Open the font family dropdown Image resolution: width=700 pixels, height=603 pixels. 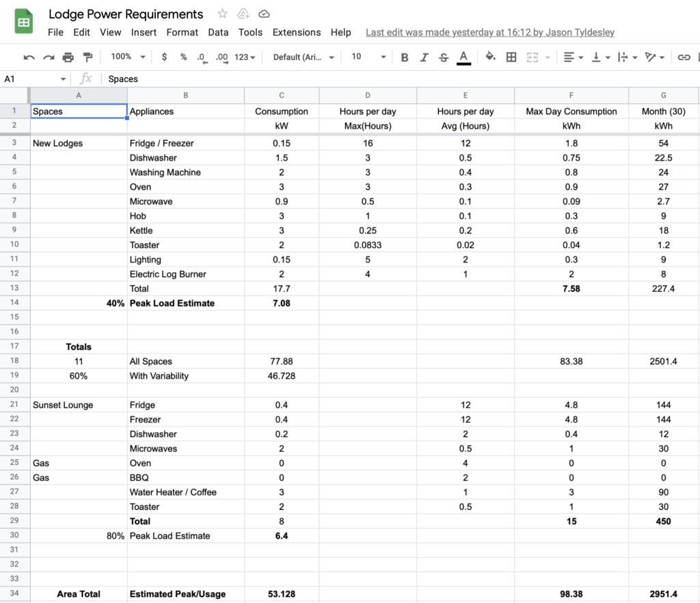[304, 57]
